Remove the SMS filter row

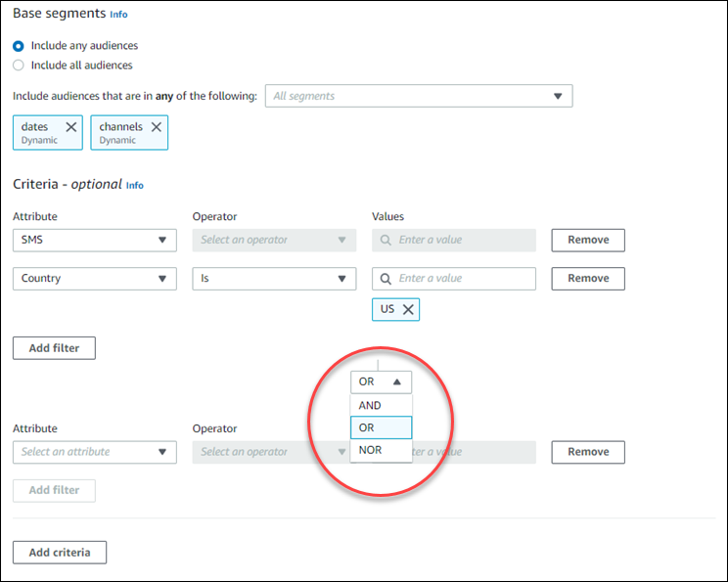pos(587,240)
